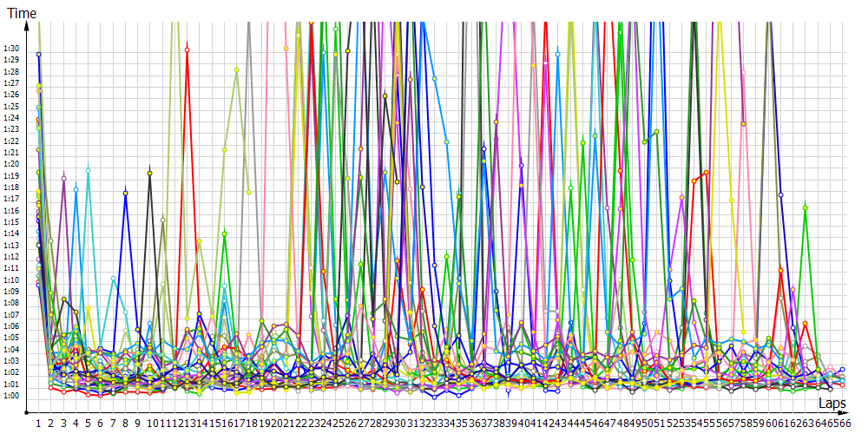This screenshot has height=434, width=868.
Task: Click lap number 9 on the horizontal axis
Action: [x=138, y=423]
